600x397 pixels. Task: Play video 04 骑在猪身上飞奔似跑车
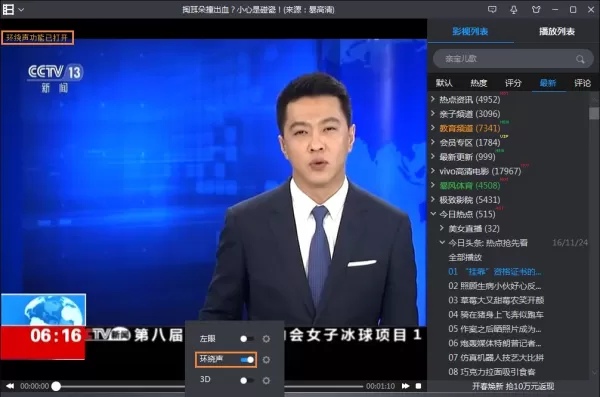pos(496,315)
